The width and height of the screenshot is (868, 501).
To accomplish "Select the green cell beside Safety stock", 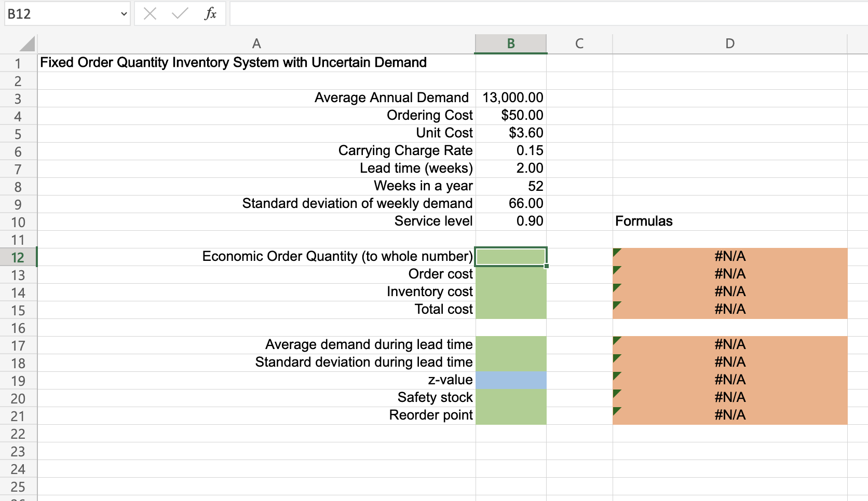I will pos(511,398).
